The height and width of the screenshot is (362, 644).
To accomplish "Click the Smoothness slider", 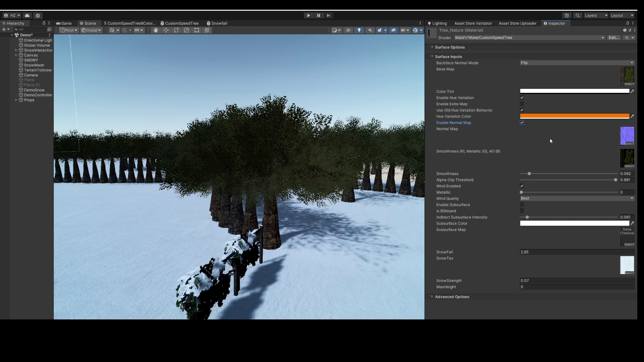I will click(569, 174).
